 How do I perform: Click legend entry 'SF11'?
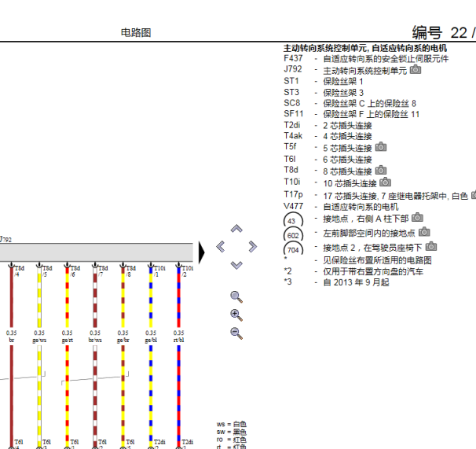coord(352,114)
